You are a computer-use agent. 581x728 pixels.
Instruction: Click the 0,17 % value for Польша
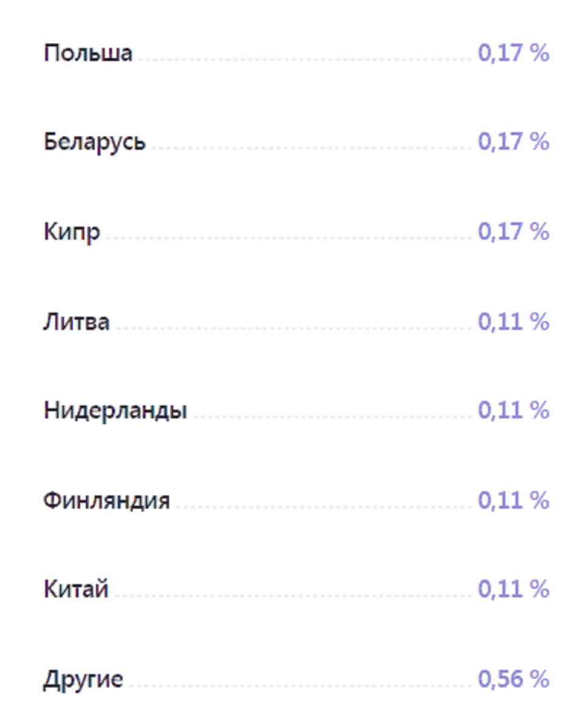(x=514, y=53)
